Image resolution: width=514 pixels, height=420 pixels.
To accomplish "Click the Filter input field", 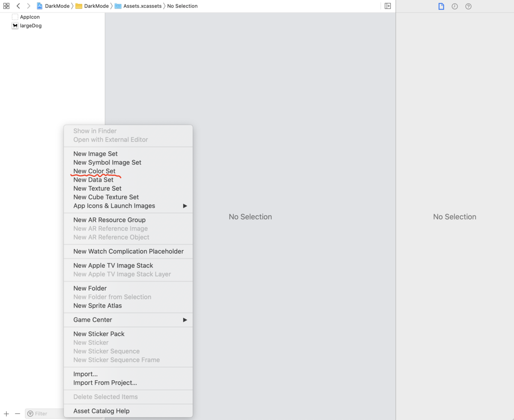I will click(x=45, y=414).
